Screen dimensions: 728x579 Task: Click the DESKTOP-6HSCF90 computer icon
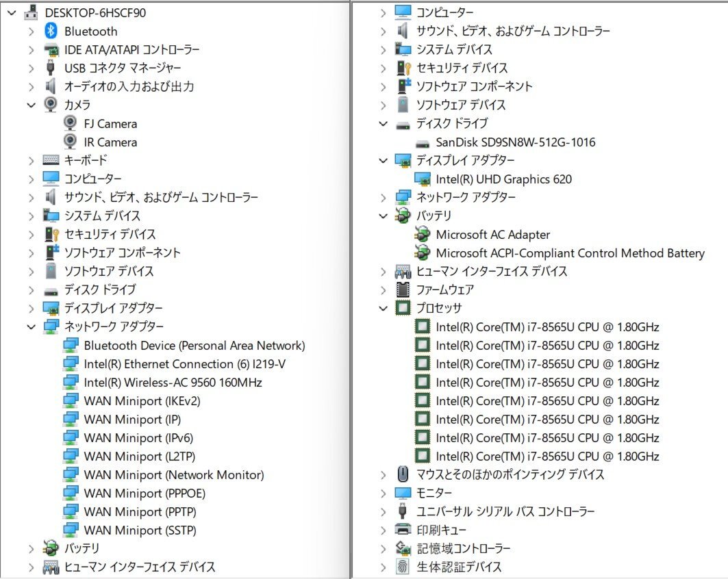tap(31, 12)
